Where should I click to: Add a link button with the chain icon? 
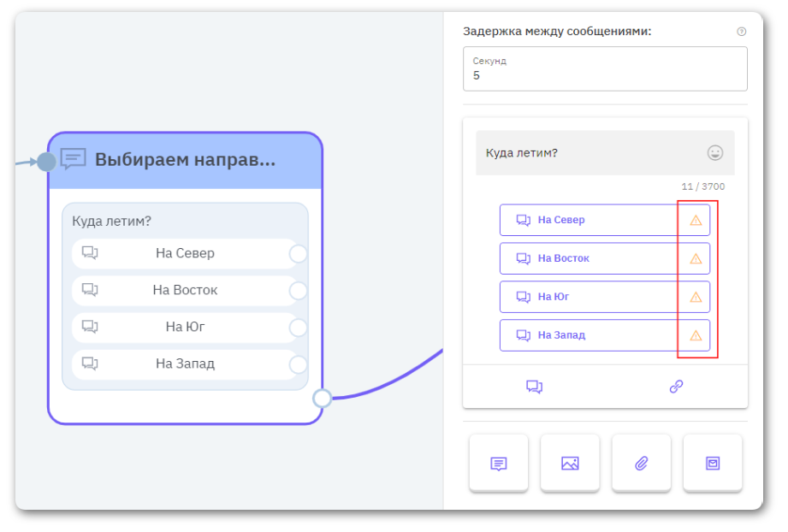[677, 387]
